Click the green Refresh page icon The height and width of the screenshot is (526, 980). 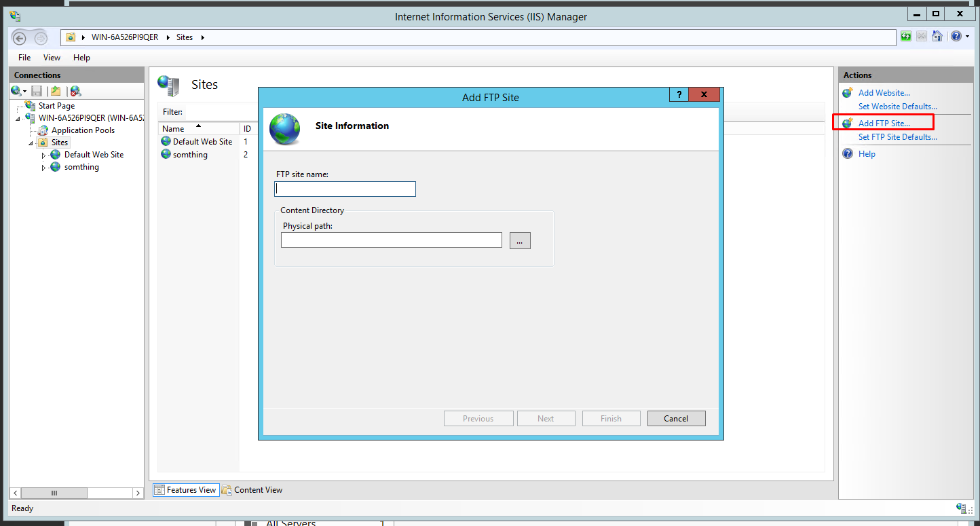906,37
